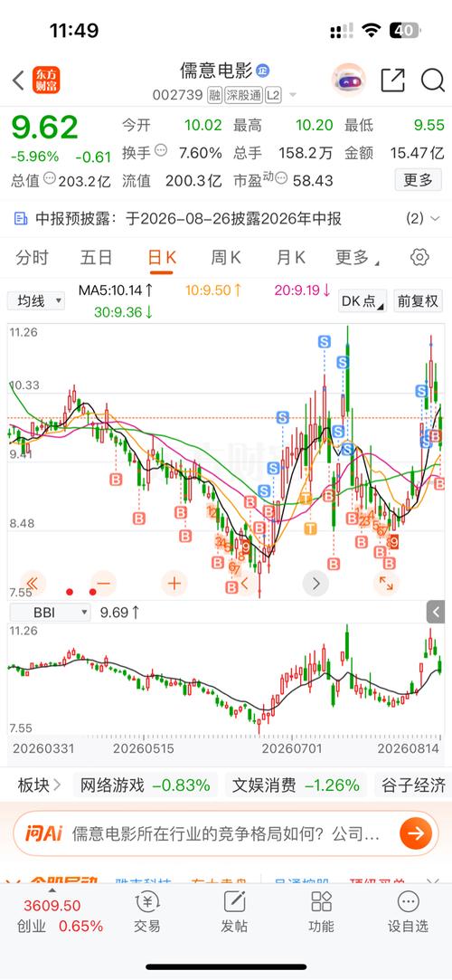Tap the orange 10:9.50 MA value
The width and height of the screenshot is (452, 980).
(214, 290)
